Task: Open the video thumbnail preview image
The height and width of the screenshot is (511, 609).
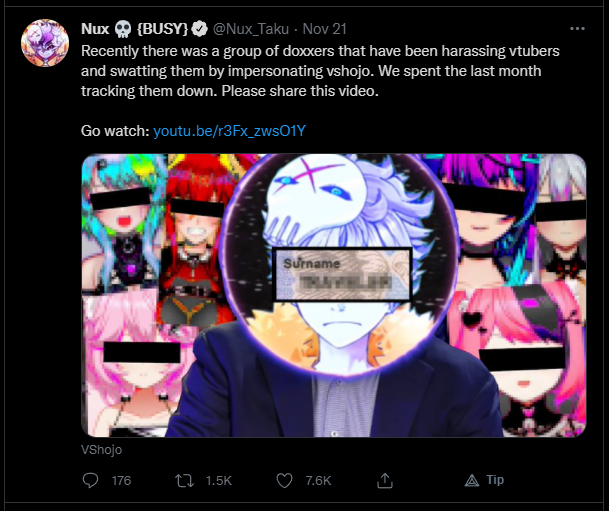Action: pos(334,295)
